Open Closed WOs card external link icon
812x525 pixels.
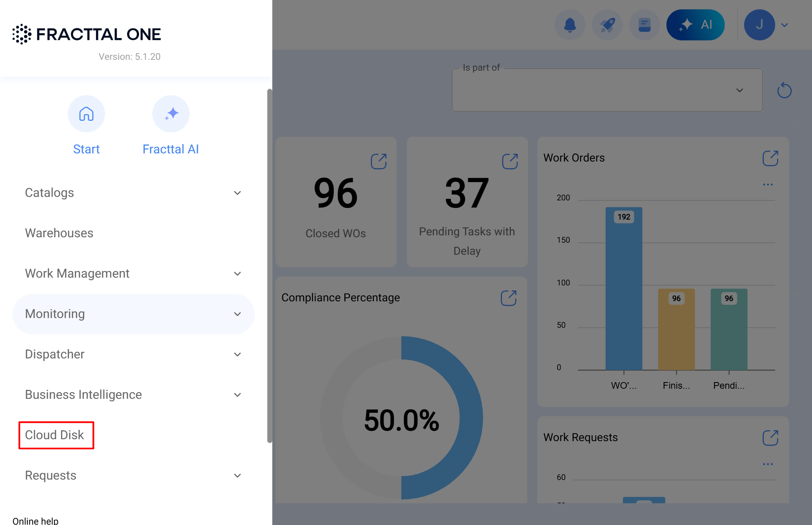[378, 161]
